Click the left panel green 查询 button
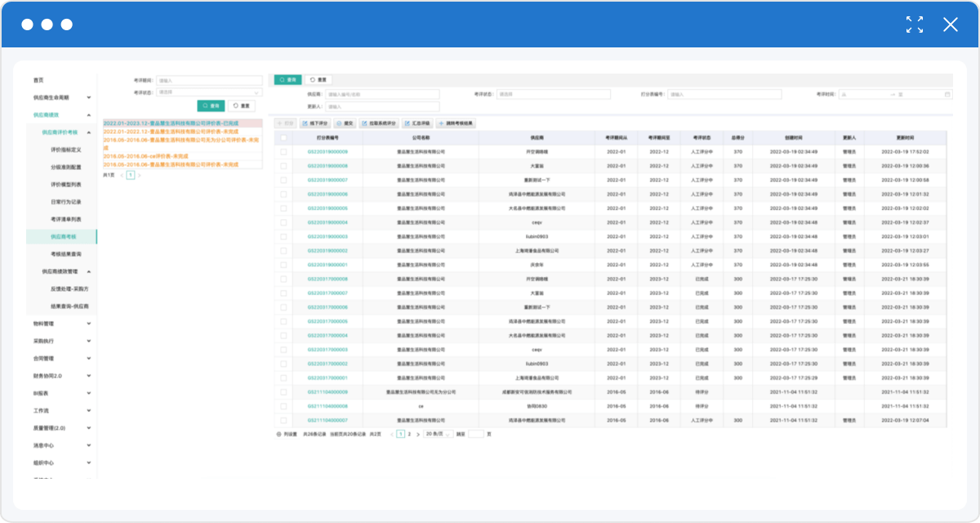The image size is (980, 523). click(x=211, y=106)
